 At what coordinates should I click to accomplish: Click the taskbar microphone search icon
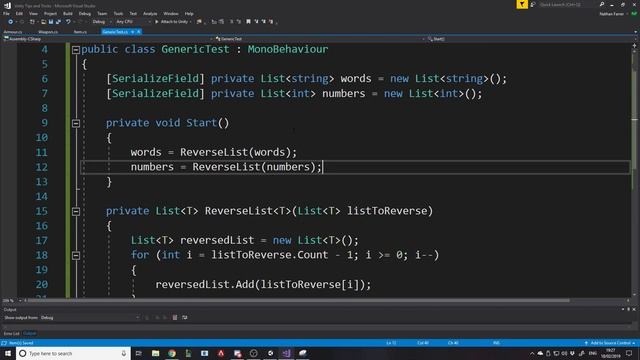[x=124, y=353]
